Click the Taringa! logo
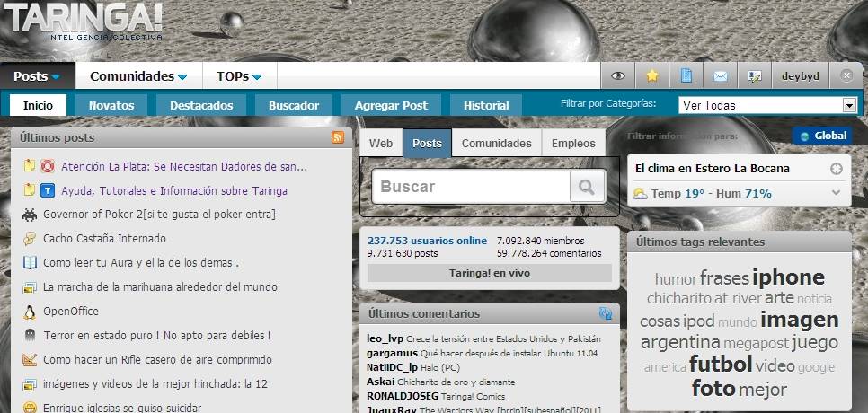The image size is (868, 413). 83,21
